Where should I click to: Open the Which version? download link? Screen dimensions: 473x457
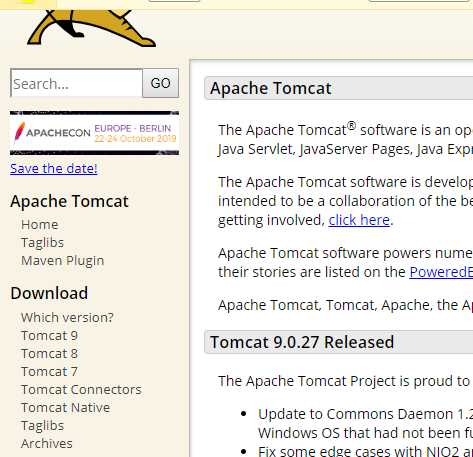(67, 317)
